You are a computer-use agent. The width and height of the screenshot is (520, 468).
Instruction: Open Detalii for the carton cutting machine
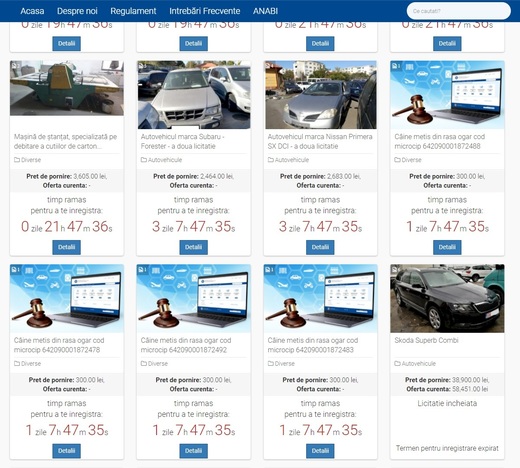[66, 247]
